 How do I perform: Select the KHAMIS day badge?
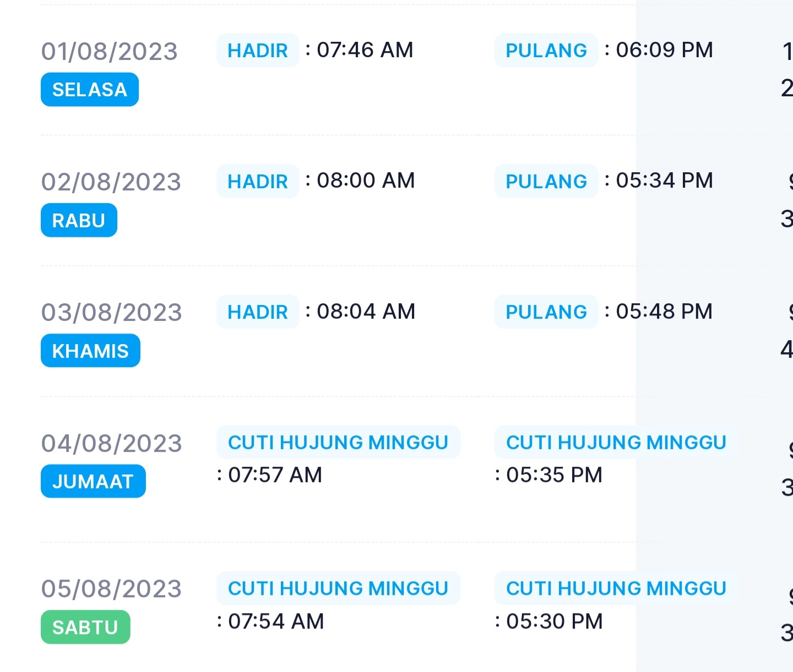(x=90, y=351)
